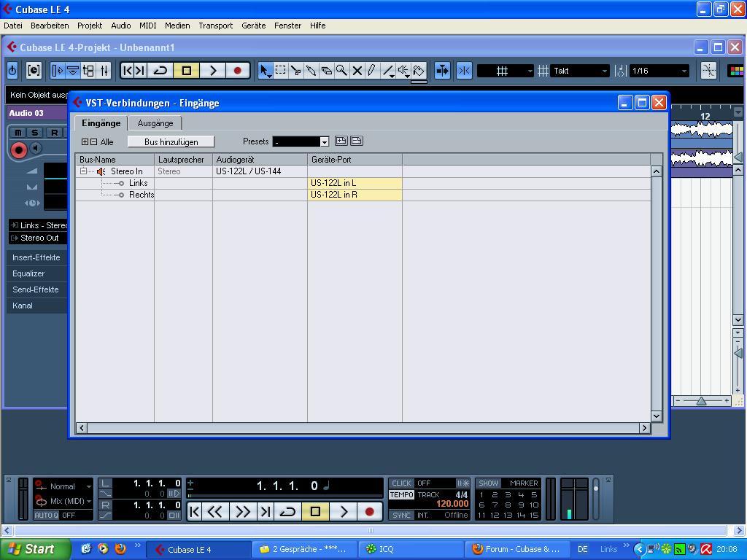This screenshot has width=747, height=560.
Task: Solo the Audio 03 track
Action: pos(35,133)
